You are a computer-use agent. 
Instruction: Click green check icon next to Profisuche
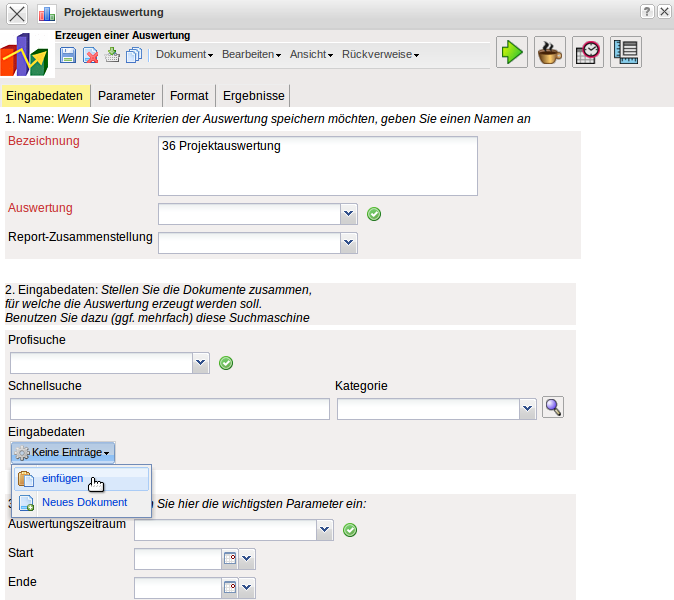pos(226,362)
